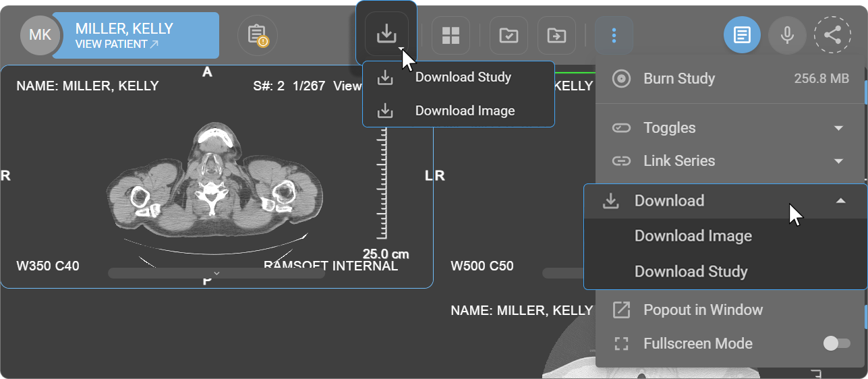868x379 pixels.
Task: Select Download Study in the side menu
Action: [x=725, y=272]
